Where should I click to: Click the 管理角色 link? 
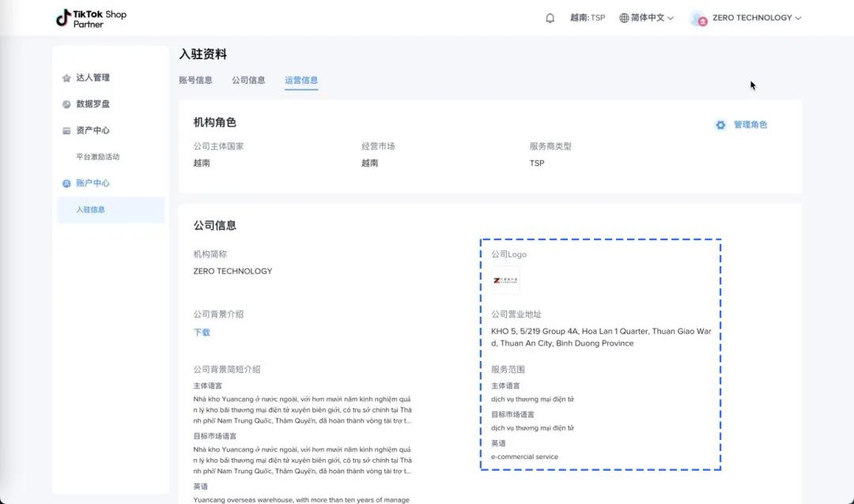click(750, 125)
